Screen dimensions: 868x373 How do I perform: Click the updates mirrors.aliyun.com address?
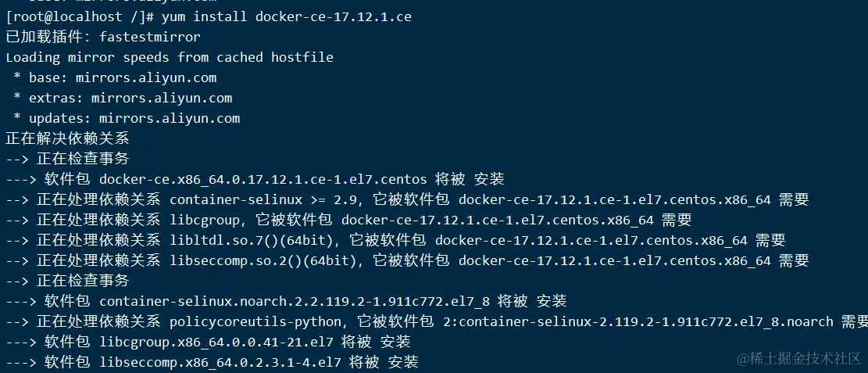click(x=169, y=118)
